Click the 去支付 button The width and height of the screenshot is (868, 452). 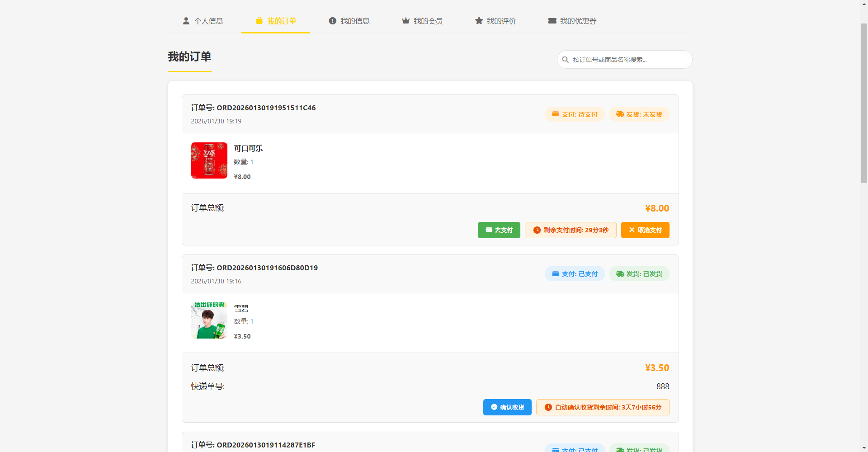point(499,230)
